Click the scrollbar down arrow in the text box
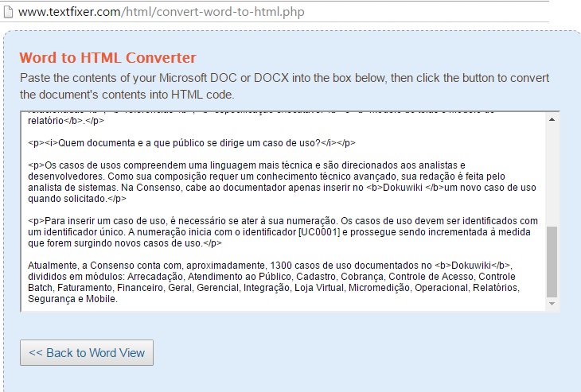This screenshot has width=581, height=392. click(x=552, y=304)
